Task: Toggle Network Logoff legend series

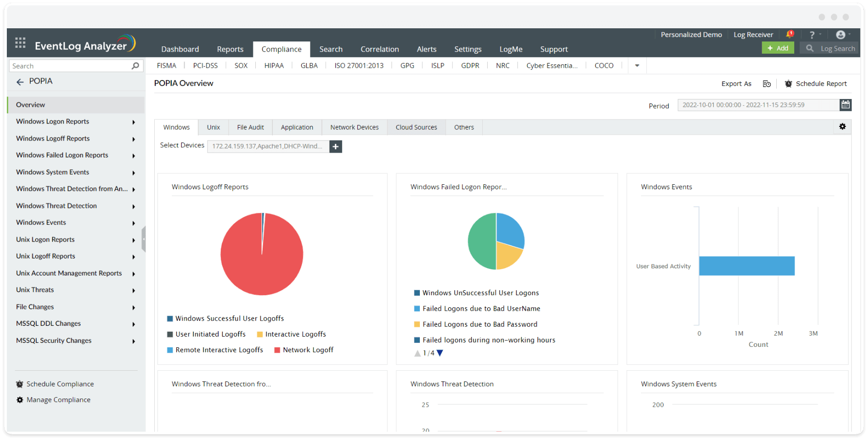Action: [304, 350]
